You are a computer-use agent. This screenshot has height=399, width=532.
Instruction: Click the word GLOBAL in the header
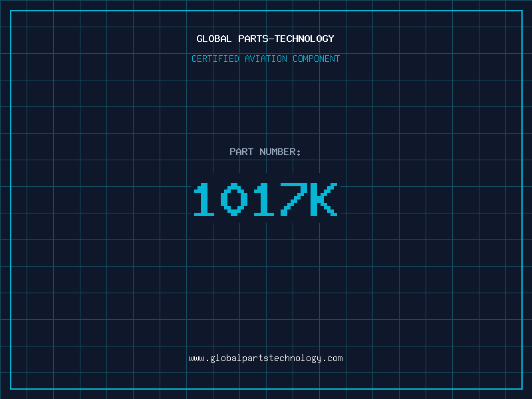click(214, 39)
